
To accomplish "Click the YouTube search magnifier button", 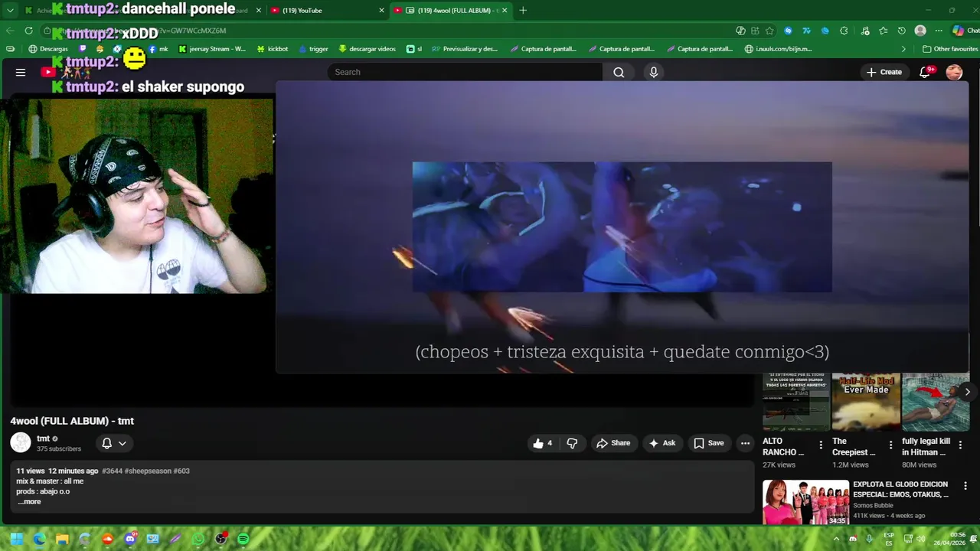I will (x=619, y=72).
